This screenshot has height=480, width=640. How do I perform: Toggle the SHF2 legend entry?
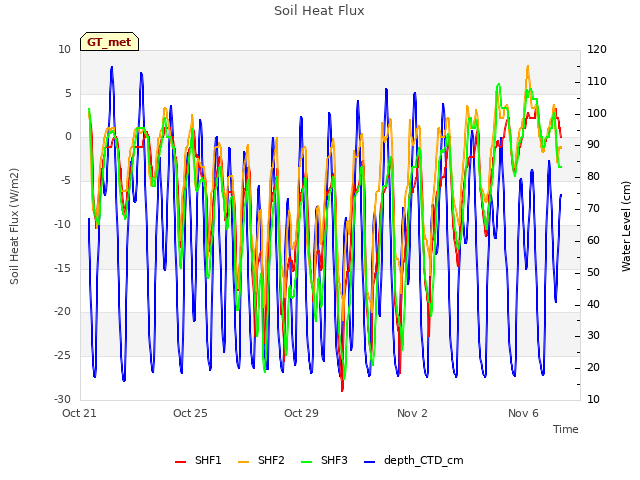(x=261, y=460)
